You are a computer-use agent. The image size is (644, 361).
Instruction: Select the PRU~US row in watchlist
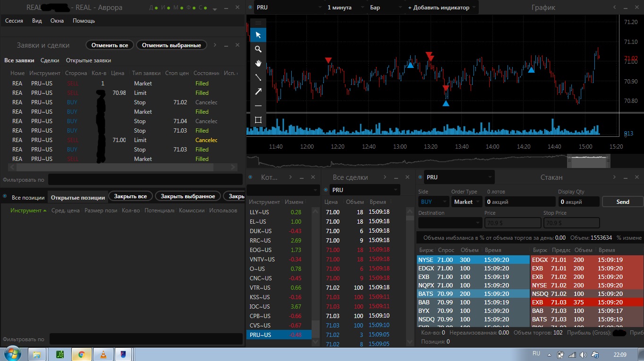point(279,335)
